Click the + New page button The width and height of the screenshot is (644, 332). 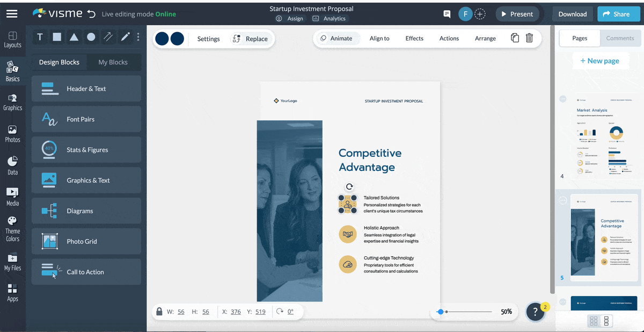point(601,61)
